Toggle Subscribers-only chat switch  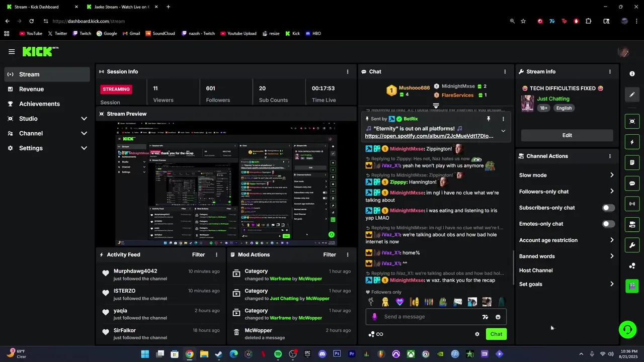(608, 208)
